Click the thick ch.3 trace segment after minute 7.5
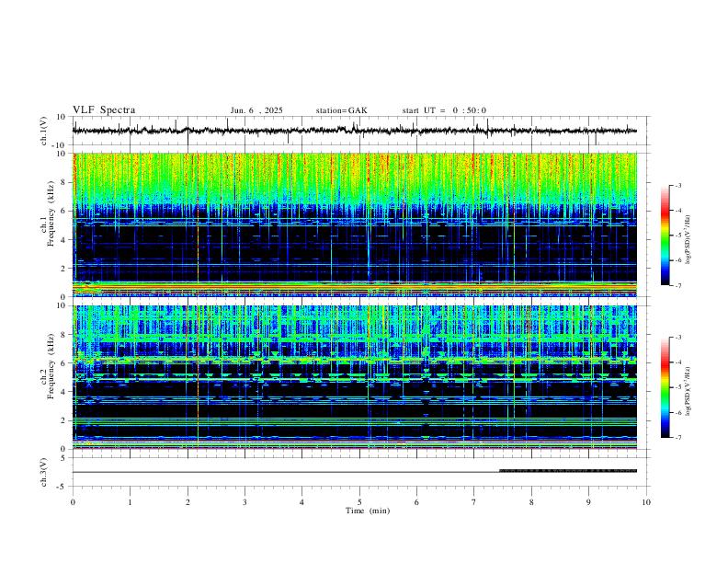 (568, 471)
